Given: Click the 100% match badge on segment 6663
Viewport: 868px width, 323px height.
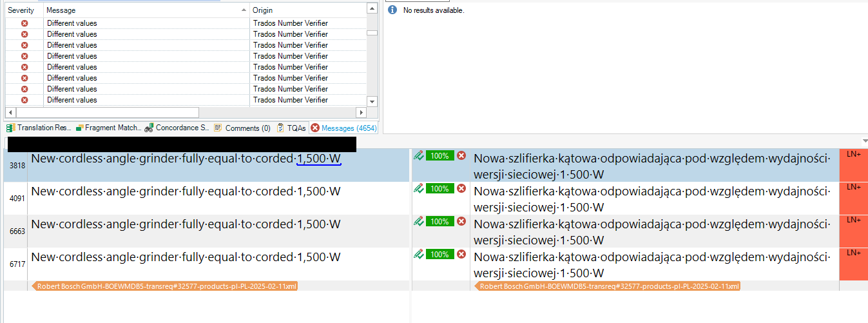Looking at the screenshot, I should click(x=440, y=221).
